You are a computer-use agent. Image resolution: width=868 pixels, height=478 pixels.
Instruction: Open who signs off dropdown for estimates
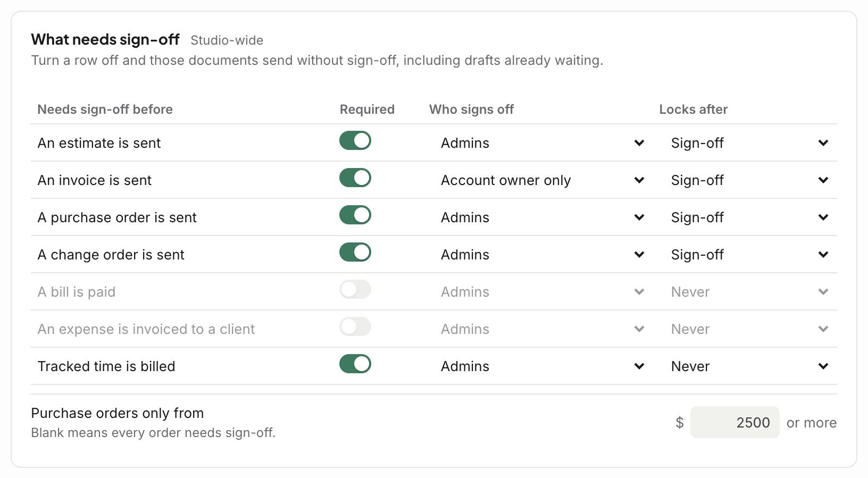tap(541, 143)
